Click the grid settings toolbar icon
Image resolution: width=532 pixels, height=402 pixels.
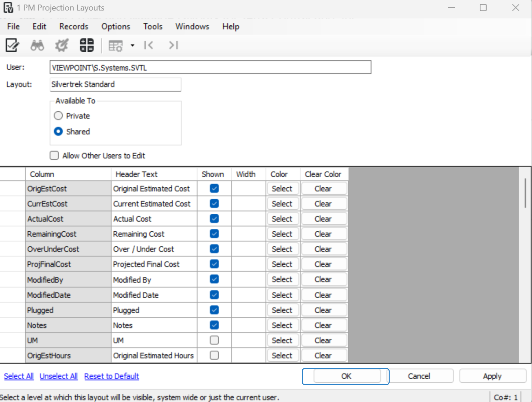[115, 46]
